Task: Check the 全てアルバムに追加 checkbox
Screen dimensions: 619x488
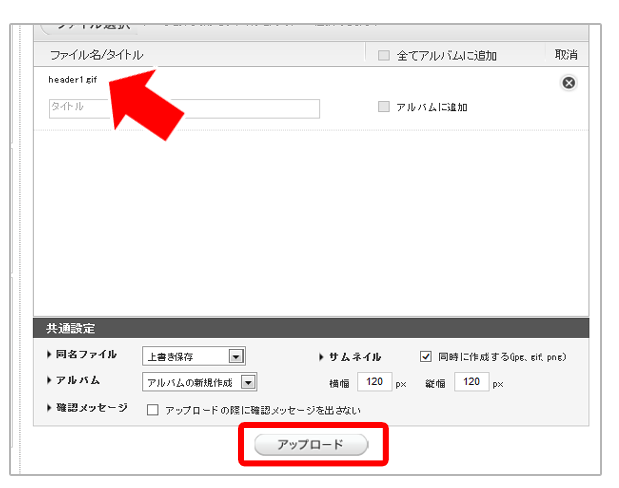Action: coord(384,56)
